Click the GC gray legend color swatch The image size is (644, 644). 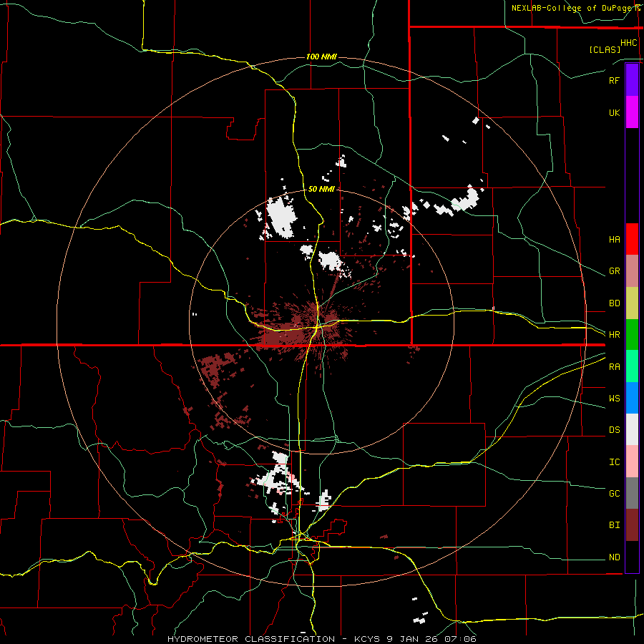(x=632, y=493)
